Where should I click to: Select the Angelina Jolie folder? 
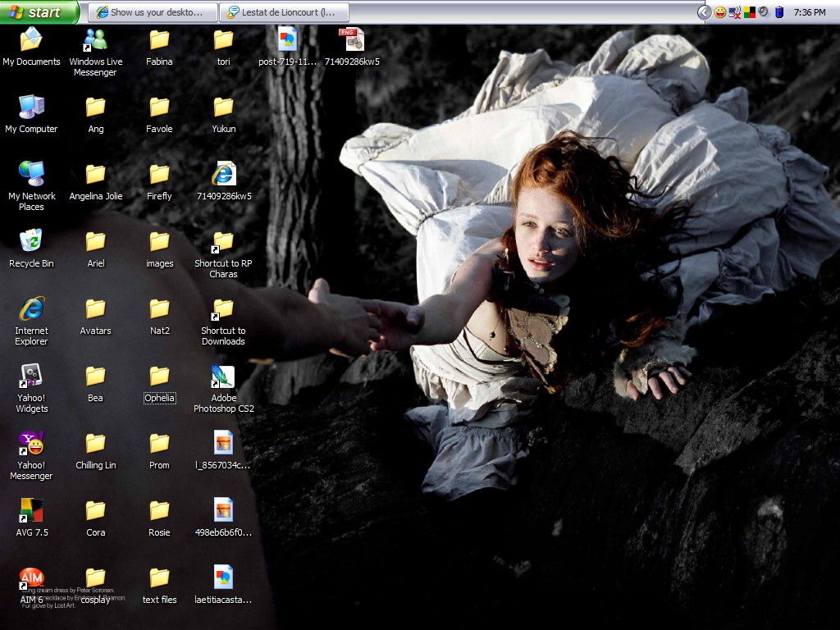click(95, 174)
